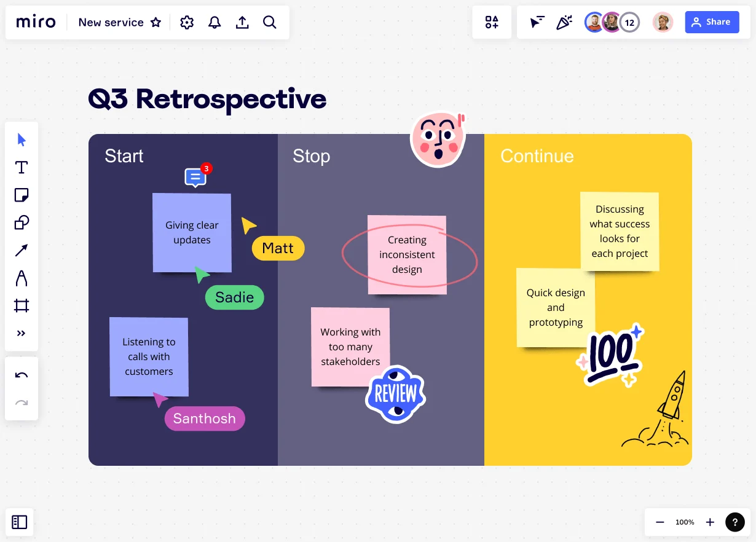Image resolution: width=756 pixels, height=542 pixels.
Task: Open the Shapes tool
Action: [22, 222]
